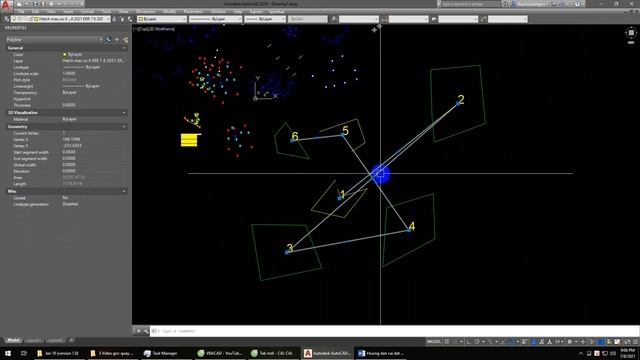Screen dimensions: 640x360
Task: Open the Modify menu
Action: [169, 11]
